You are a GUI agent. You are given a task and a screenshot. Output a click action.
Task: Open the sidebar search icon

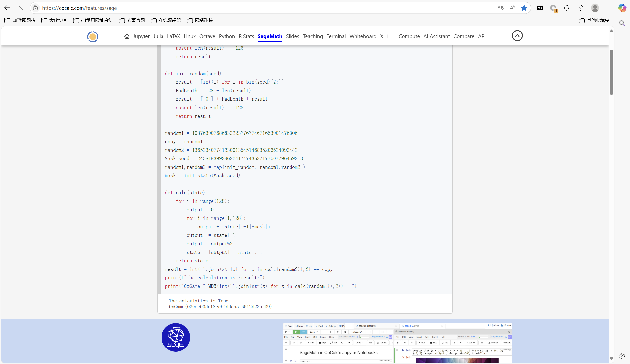tap(622, 23)
